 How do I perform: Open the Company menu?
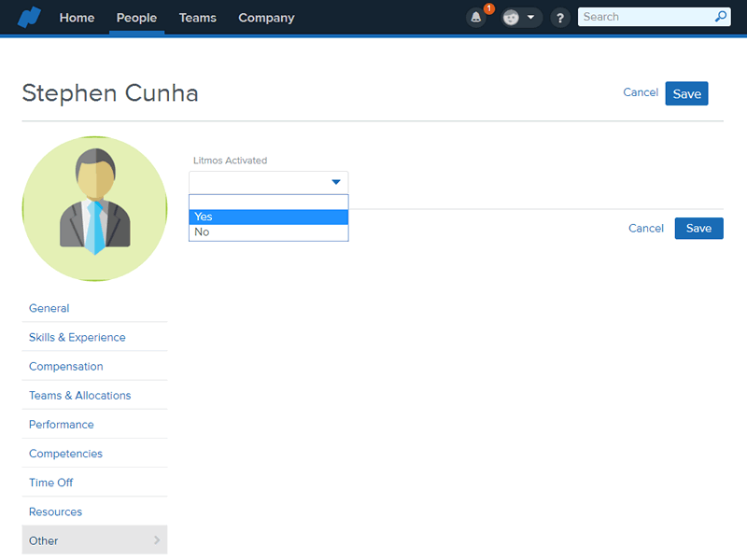[266, 18]
